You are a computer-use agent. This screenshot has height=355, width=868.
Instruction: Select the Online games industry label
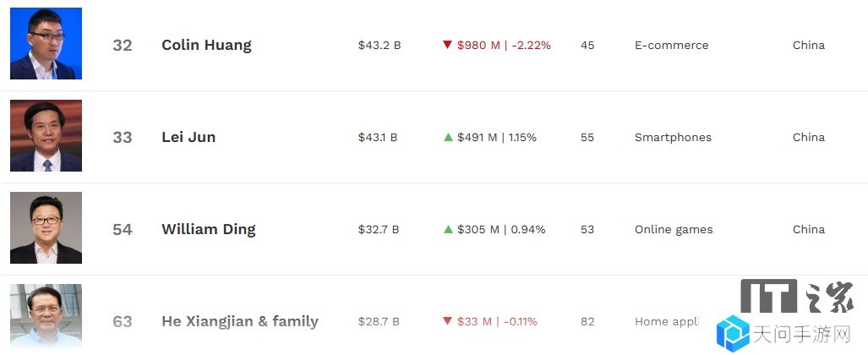coord(674,229)
